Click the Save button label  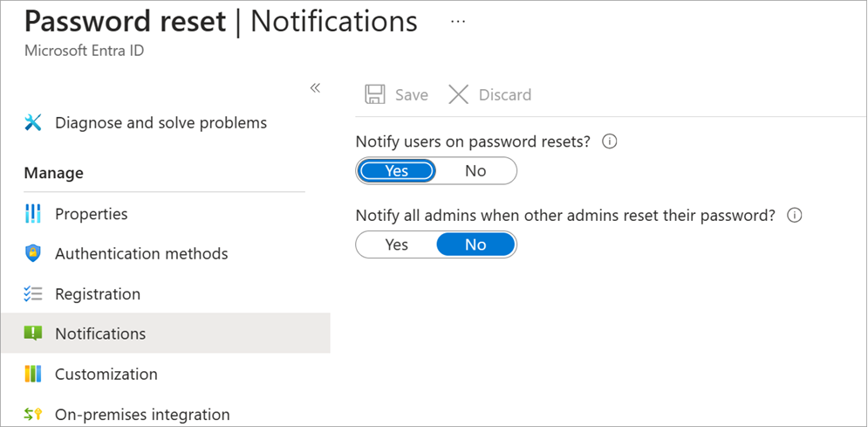pyautogui.click(x=411, y=94)
